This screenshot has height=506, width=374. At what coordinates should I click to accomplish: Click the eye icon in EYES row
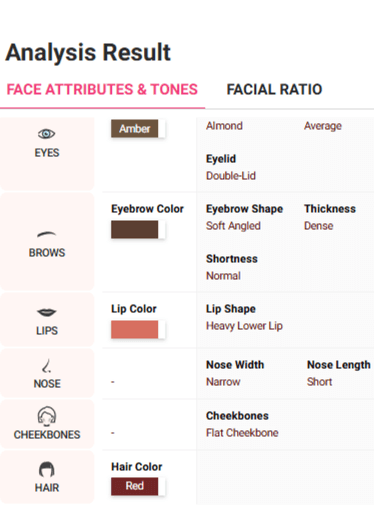46,134
